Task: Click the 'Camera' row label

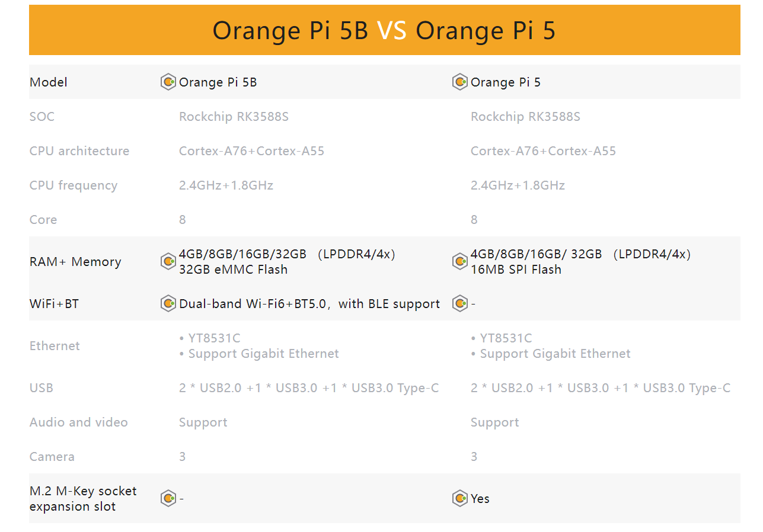Action: pyautogui.click(x=52, y=456)
